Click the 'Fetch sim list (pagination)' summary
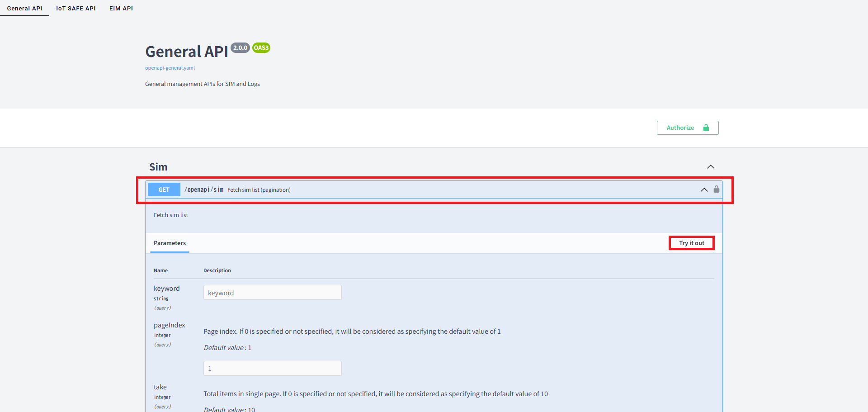Viewport: 868px width, 412px height. 259,190
